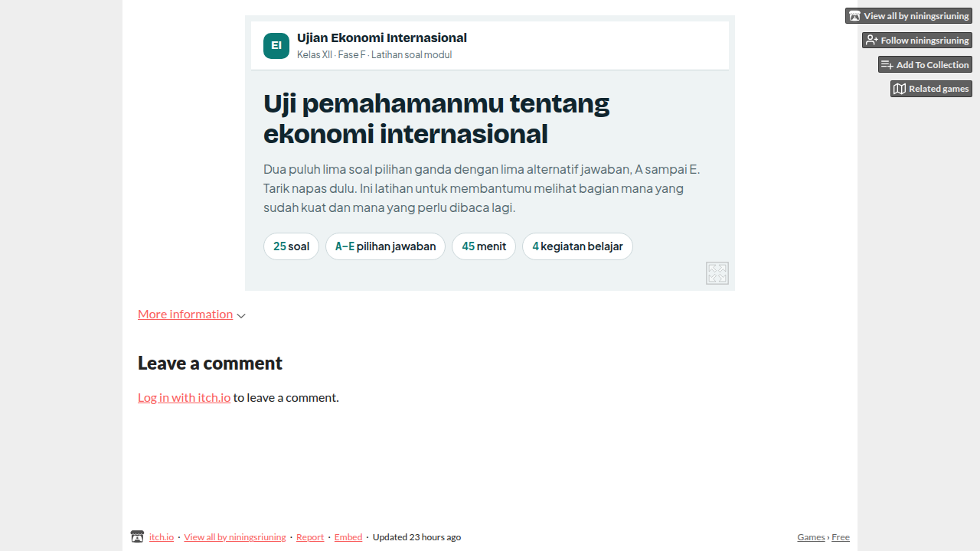Viewport: 980px width, 551px height.
Task: Click the "25 soal" pill
Action: [291, 246]
